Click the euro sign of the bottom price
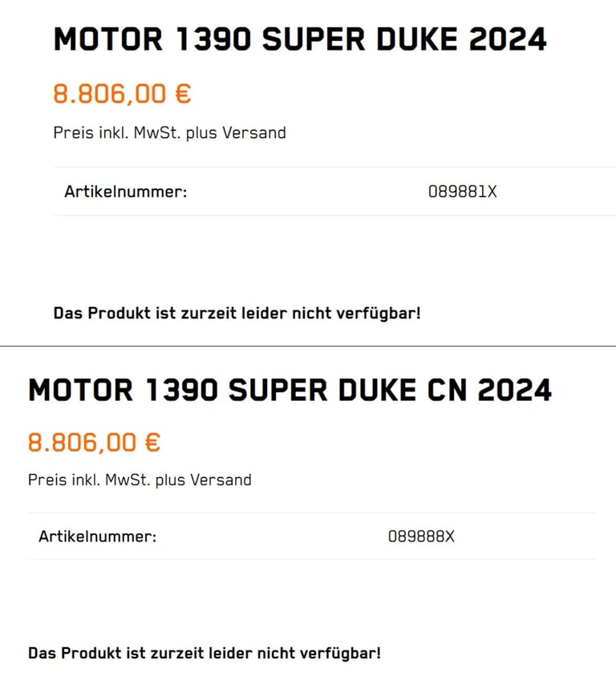 click(152, 443)
